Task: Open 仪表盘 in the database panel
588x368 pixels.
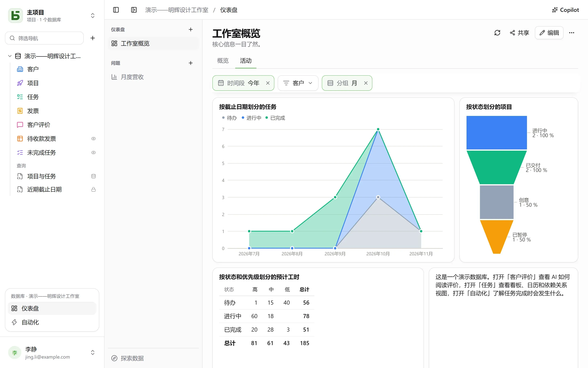Action: point(52,308)
